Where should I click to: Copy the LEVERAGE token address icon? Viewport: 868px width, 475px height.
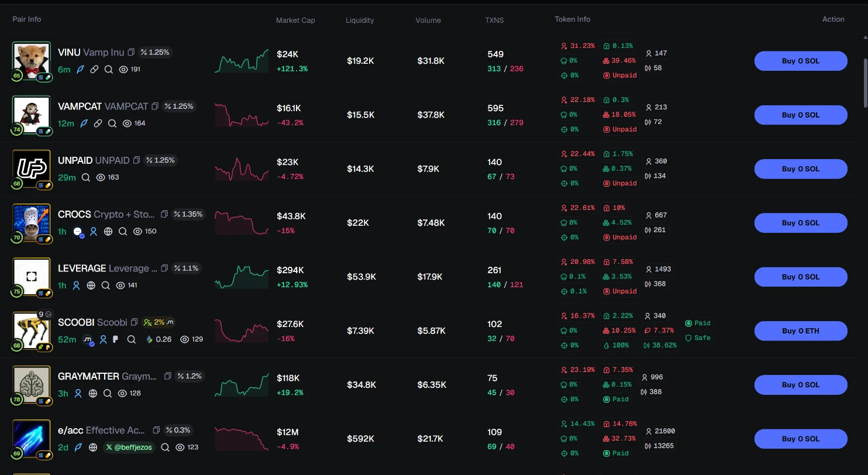pyautogui.click(x=164, y=268)
